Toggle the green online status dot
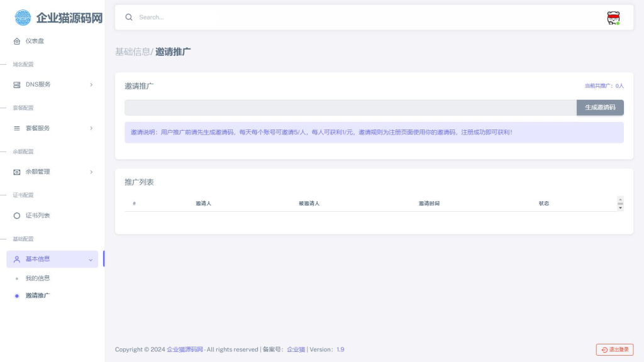The image size is (644, 362). [x=618, y=23]
